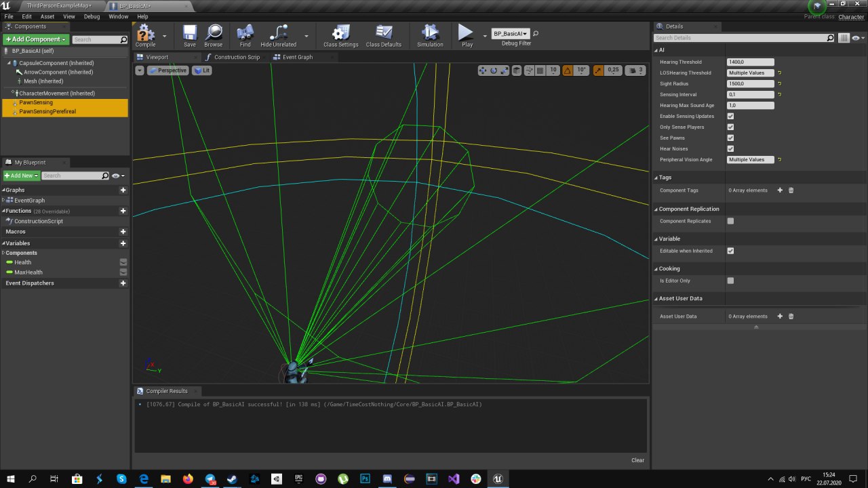Viewport: 868px width, 488px height.
Task: Select rotate gizmo mode in viewport
Action: pyautogui.click(x=494, y=70)
